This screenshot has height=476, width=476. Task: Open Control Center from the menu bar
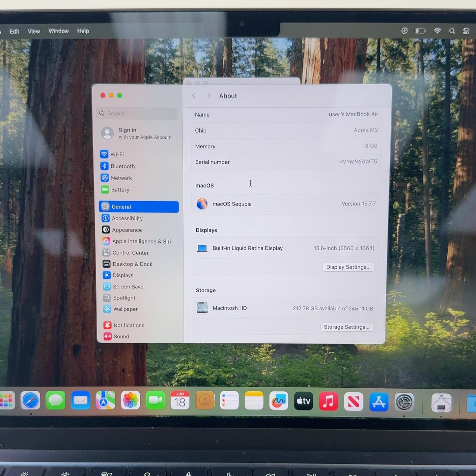(x=466, y=31)
